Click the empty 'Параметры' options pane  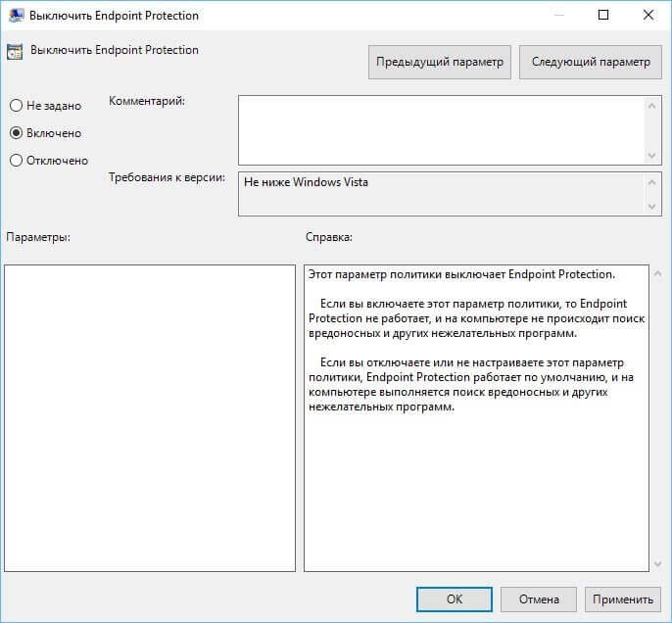[150, 418]
